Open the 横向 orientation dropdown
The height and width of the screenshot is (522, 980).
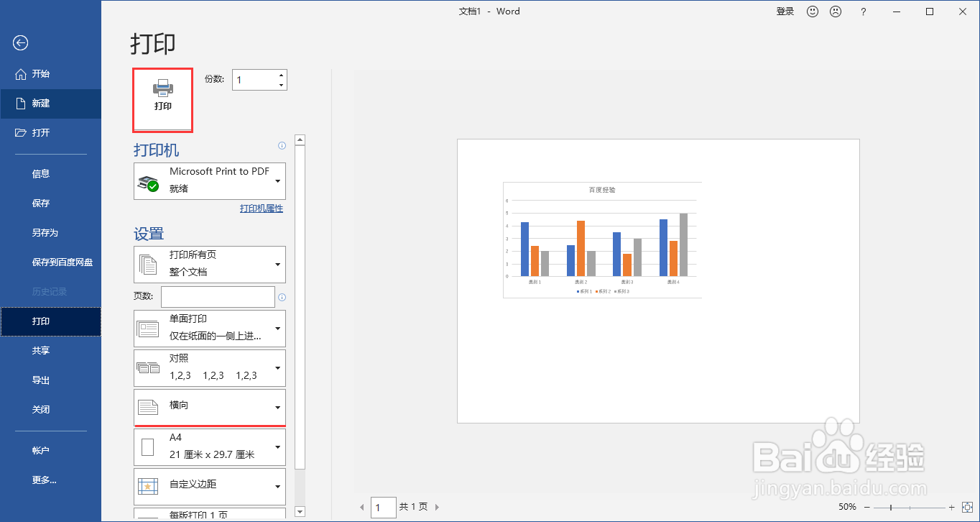210,407
